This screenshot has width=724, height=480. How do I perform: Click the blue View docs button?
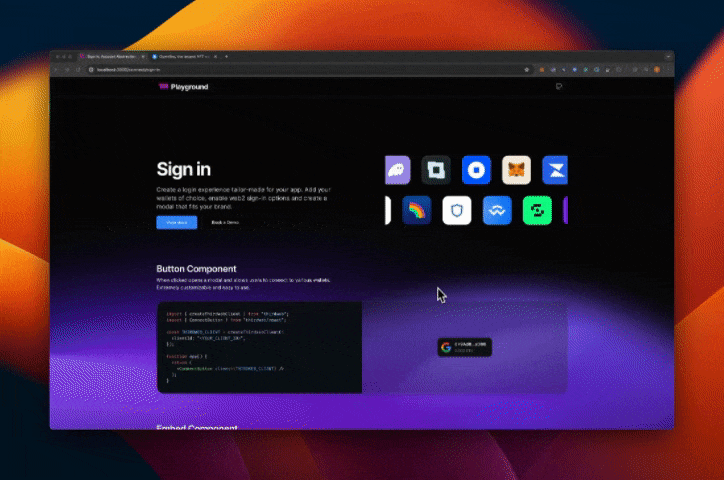point(176,222)
